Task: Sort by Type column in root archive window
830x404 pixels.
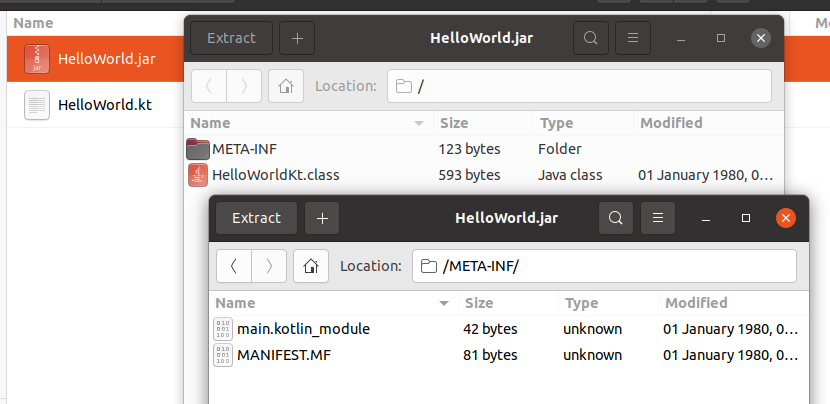Action: 583,123
